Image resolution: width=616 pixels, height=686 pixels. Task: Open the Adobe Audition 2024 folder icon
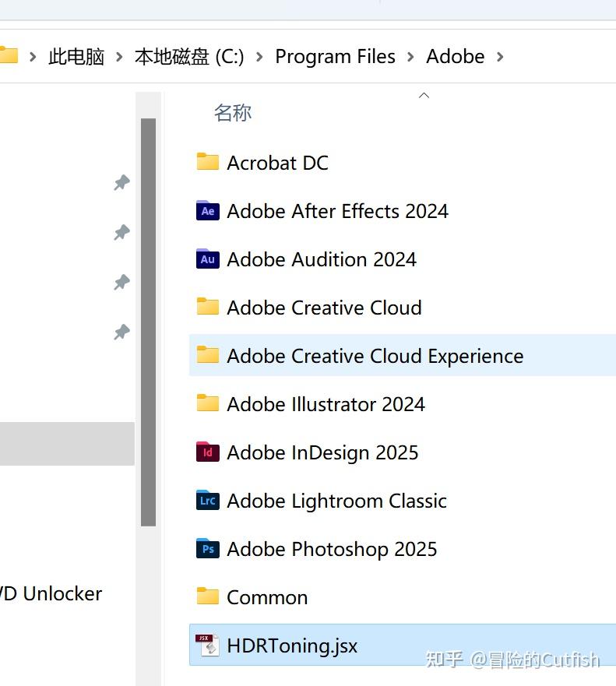click(207, 259)
